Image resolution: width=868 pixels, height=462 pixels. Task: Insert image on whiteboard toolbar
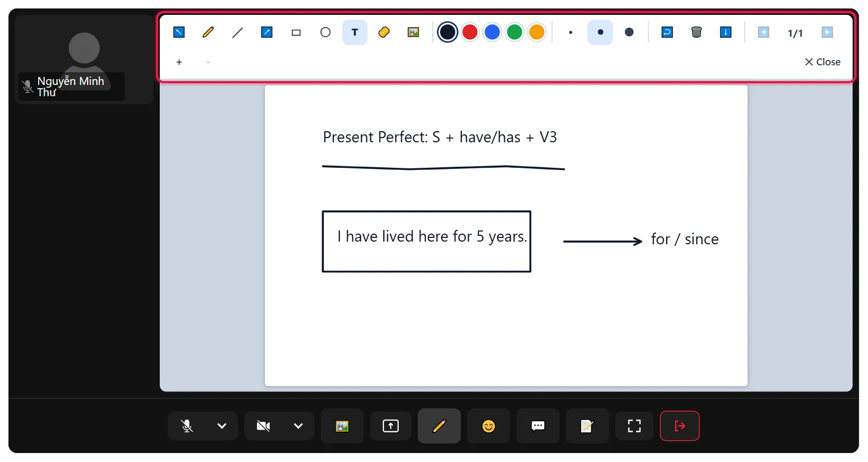point(413,32)
